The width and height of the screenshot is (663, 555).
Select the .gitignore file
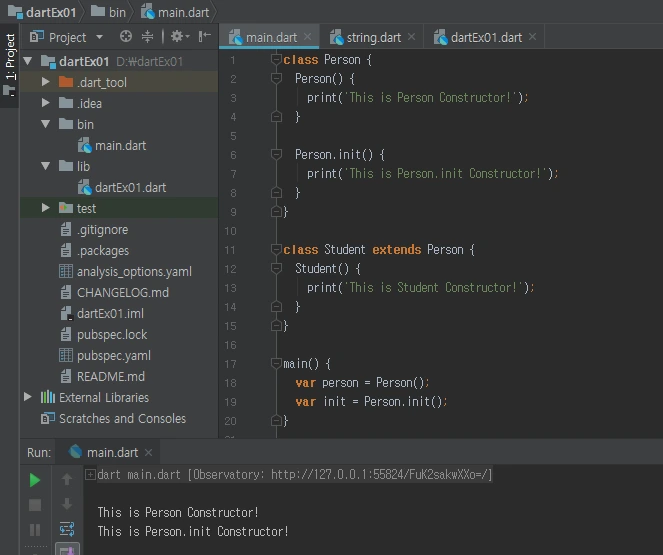pyautogui.click(x=94, y=230)
